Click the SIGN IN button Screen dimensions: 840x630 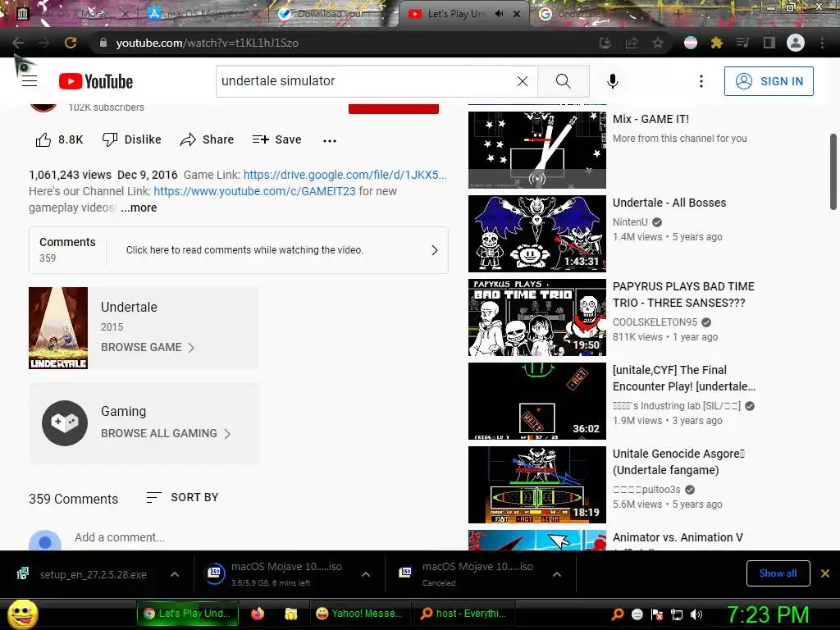click(769, 81)
